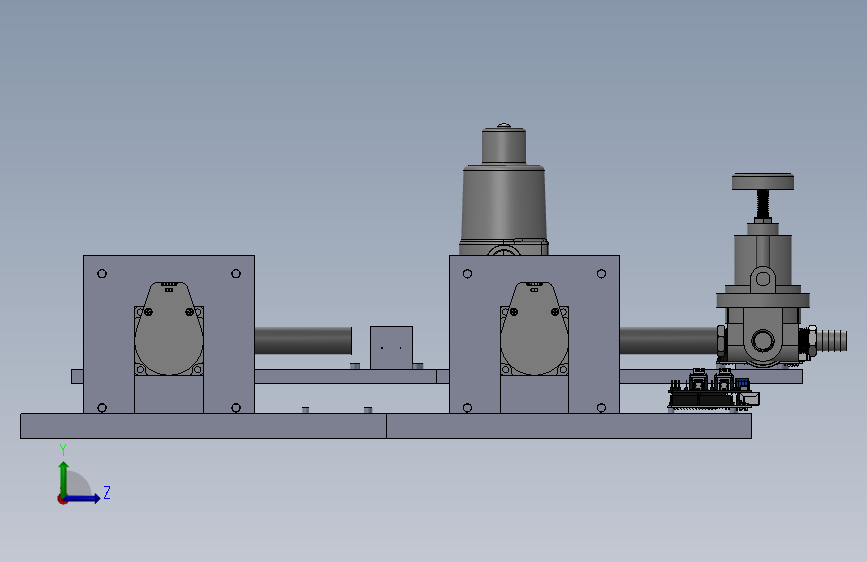The width and height of the screenshot is (867, 562).
Task: Select the threaded stem under the regulator knob
Action: pos(763,204)
